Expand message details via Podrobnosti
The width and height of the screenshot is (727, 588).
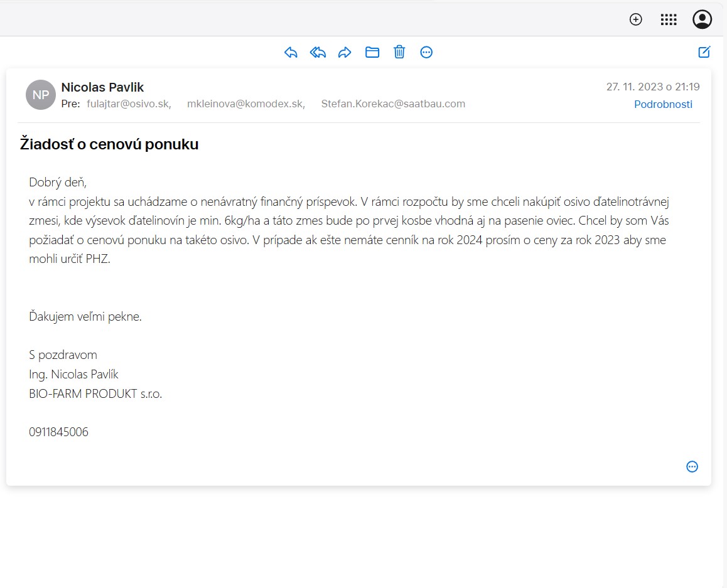[x=663, y=104]
